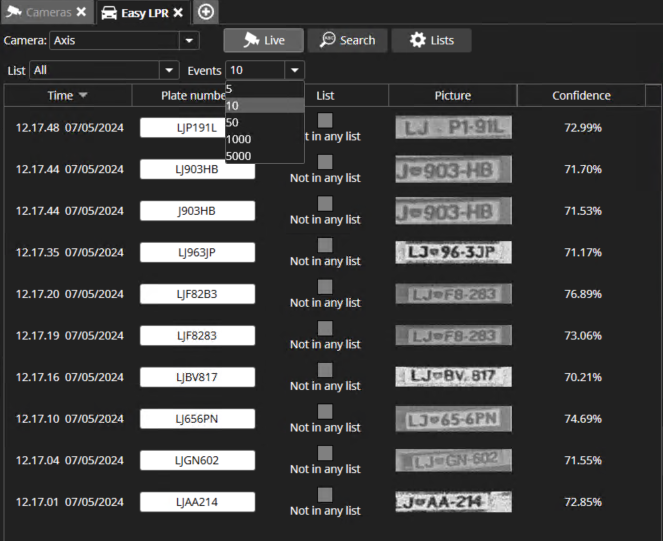Click the sort arrow in Time column
Viewport: 663px width, 541px height.
(83, 96)
